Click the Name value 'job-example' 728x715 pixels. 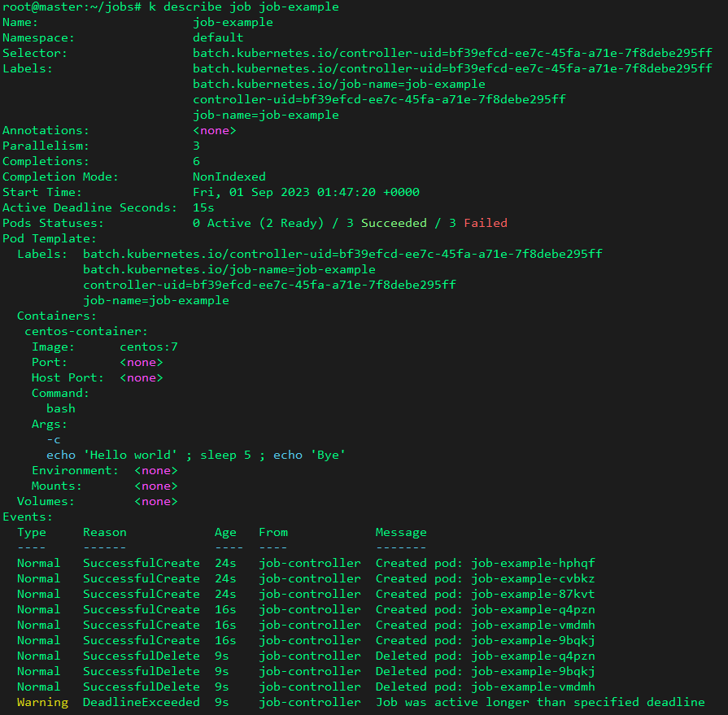pyautogui.click(x=233, y=22)
